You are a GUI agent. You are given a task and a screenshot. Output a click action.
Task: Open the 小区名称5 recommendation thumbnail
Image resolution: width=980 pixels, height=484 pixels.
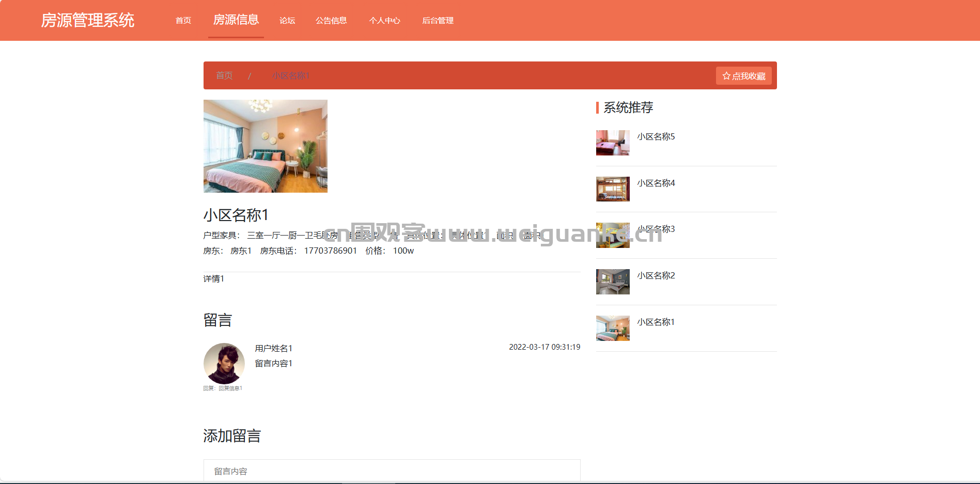pos(613,143)
